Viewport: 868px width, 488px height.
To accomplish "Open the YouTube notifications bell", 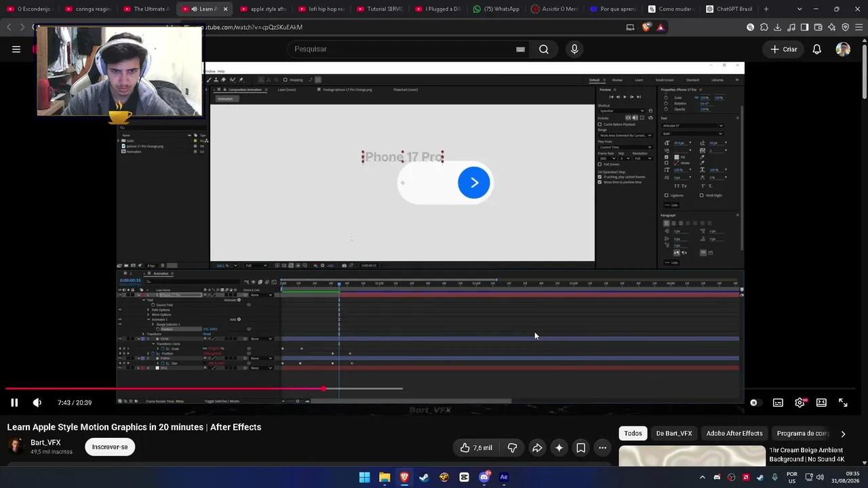I will pos(817,49).
